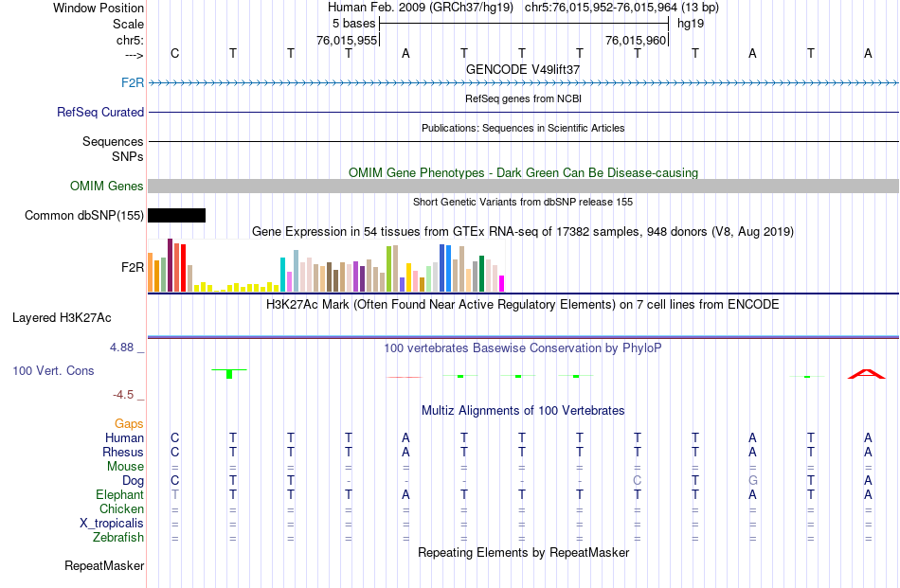The width and height of the screenshot is (900, 588).
Task: Click the orange "Gaps" label
Action: [129, 423]
